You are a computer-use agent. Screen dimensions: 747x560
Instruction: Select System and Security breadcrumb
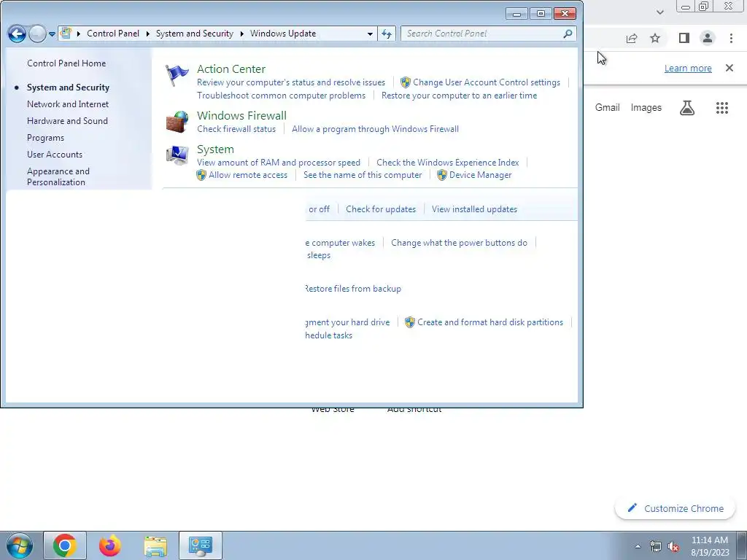194,34
